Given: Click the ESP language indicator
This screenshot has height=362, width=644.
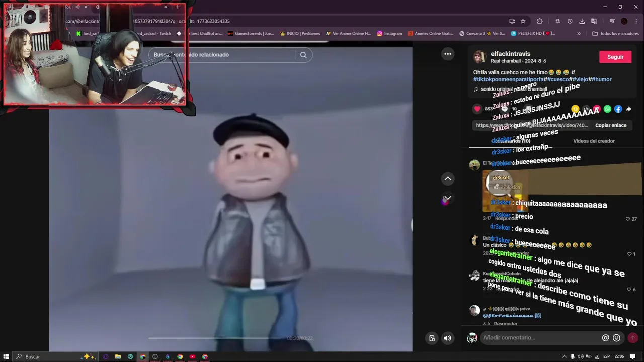Looking at the screenshot, I should [x=606, y=356].
